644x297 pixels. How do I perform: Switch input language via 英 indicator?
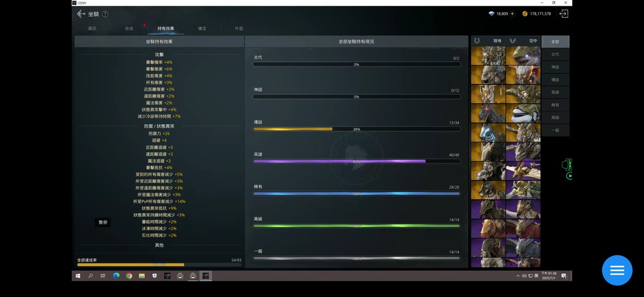536,276
